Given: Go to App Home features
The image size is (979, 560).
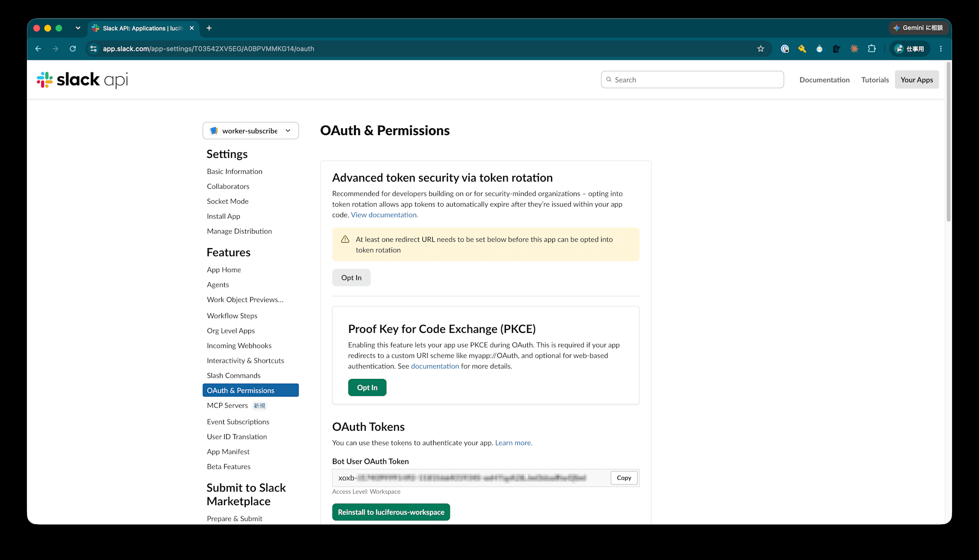Looking at the screenshot, I should pos(224,270).
